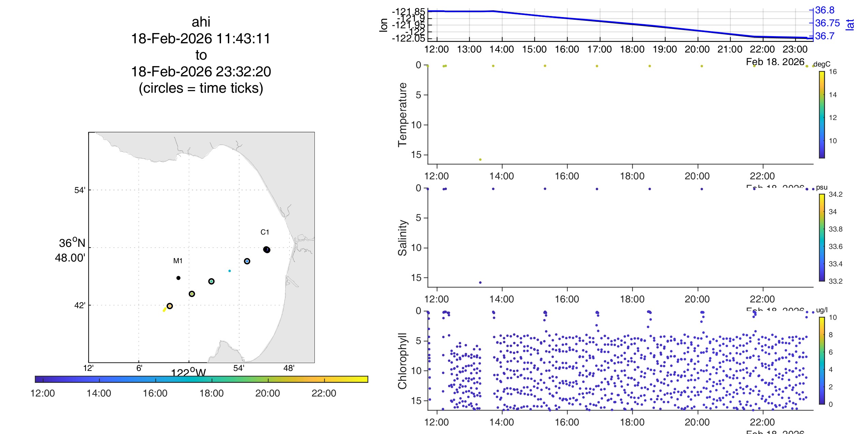Viewport: 868px width, 434px height.
Task: Click the small cyan dot on track
Action: [230, 271]
